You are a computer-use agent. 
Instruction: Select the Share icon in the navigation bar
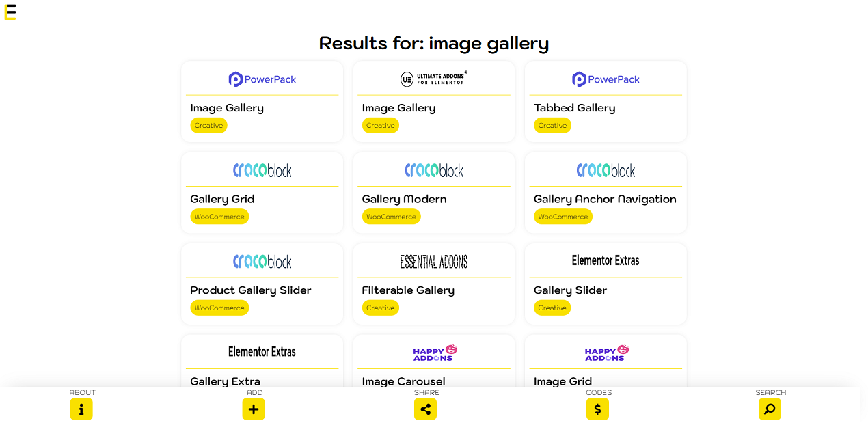click(425, 409)
